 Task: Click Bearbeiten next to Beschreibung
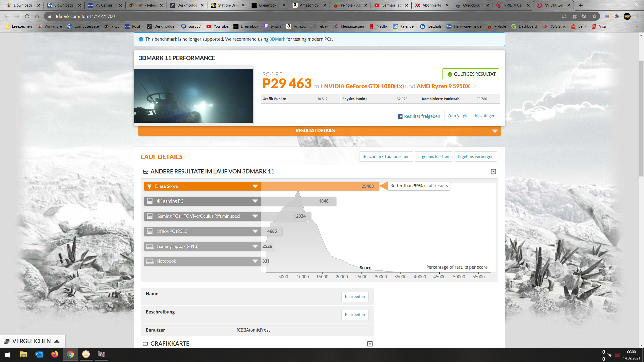pos(355,315)
